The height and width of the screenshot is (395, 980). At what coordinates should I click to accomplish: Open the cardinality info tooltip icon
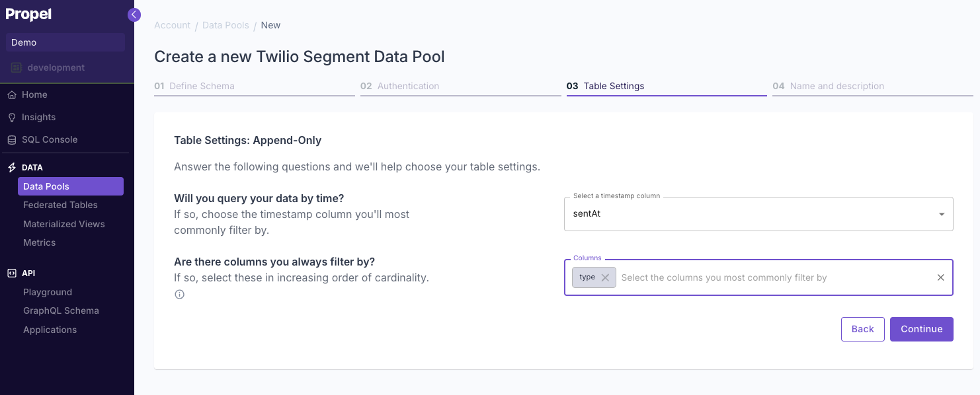click(179, 294)
